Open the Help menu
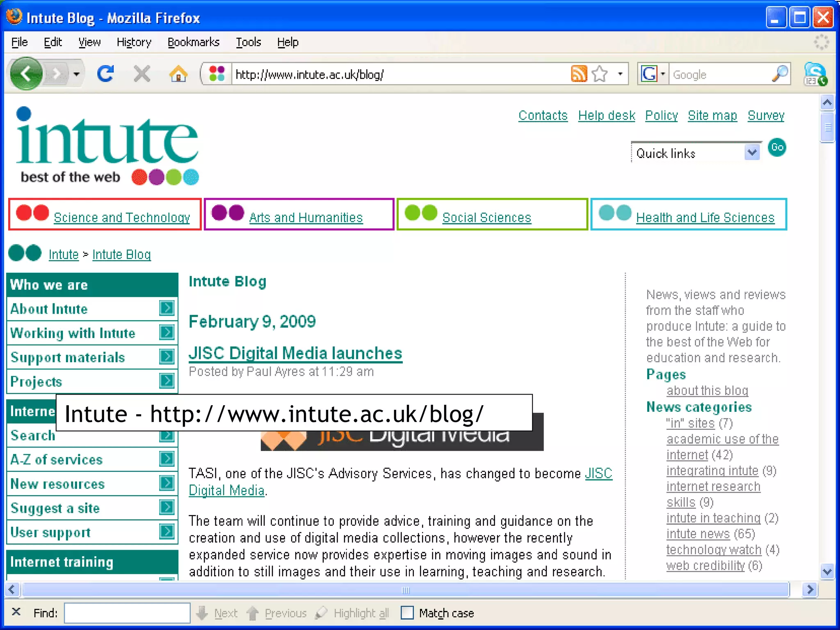Viewport: 840px width, 630px height. (x=288, y=42)
